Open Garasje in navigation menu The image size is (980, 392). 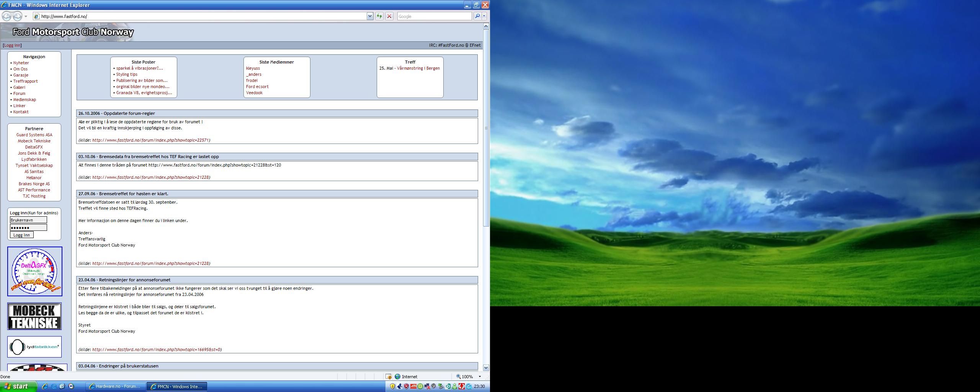21,75
